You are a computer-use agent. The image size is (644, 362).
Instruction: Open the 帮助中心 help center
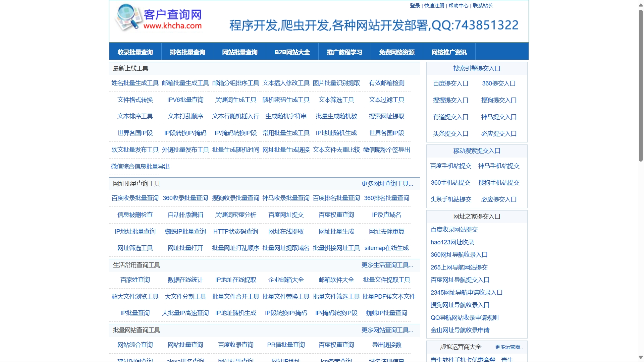(458, 5)
